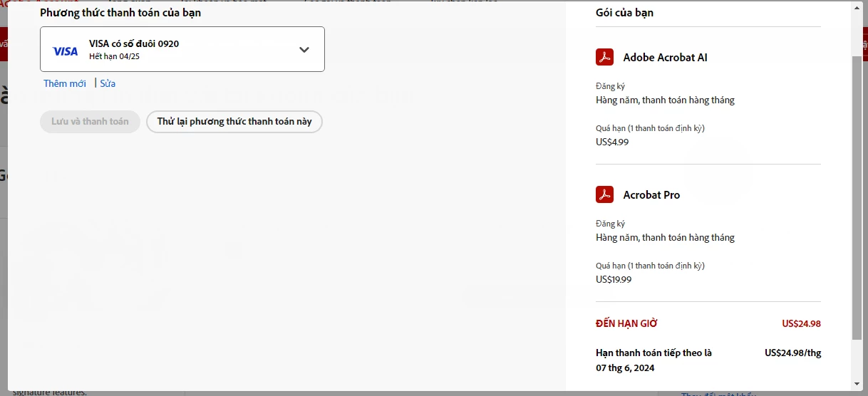The width and height of the screenshot is (868, 396).
Task: Click the US$24.98/thg next payment amount
Action: pyautogui.click(x=792, y=353)
